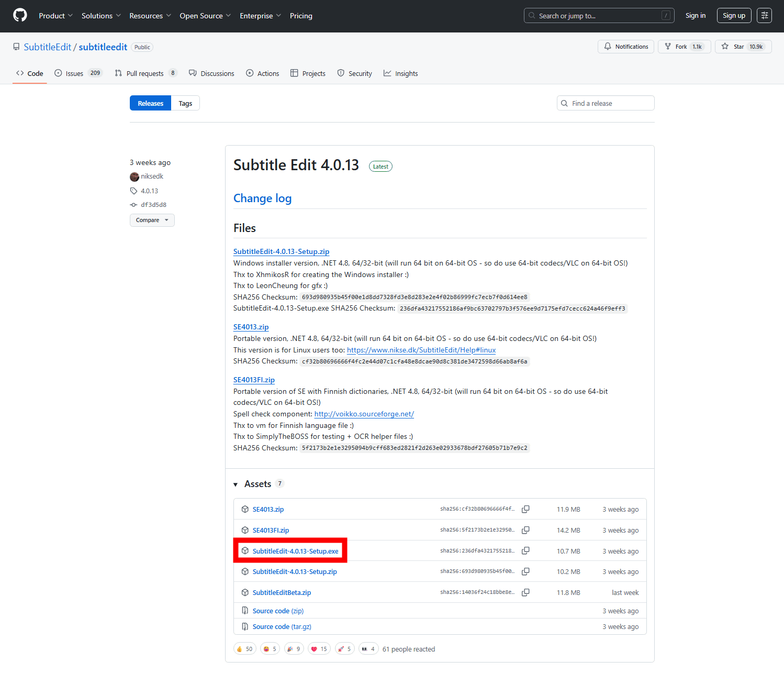The width and height of the screenshot is (784, 673).
Task: Open the SubtitleEdit-4.0.13-Setup.zip link under Files
Action: pos(281,251)
